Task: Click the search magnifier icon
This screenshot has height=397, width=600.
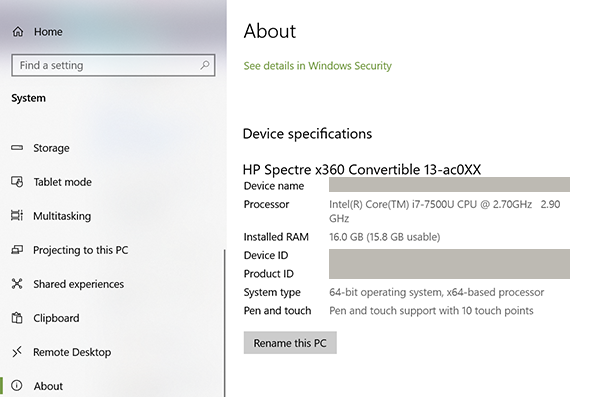Action: tap(205, 65)
